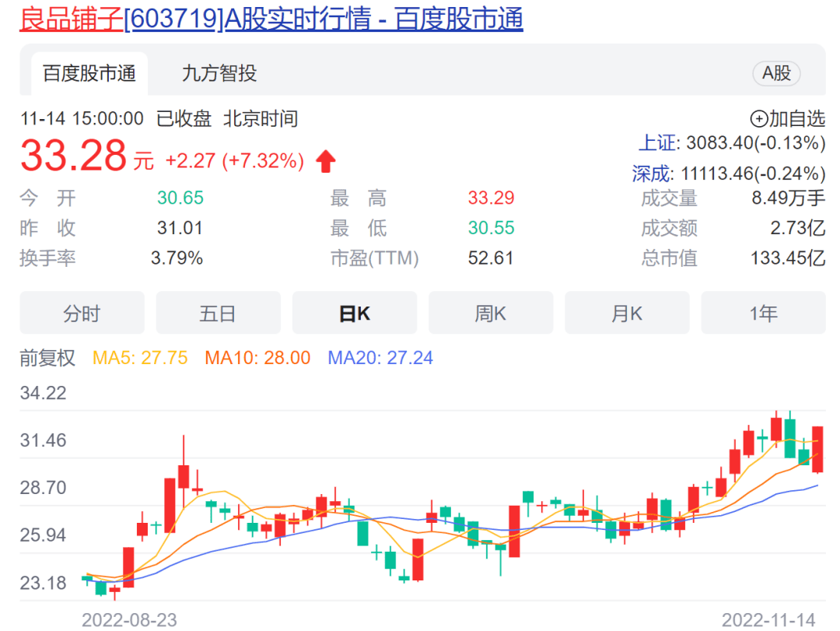
Task: Click the 今开 value 30.65
Action: click(x=180, y=198)
